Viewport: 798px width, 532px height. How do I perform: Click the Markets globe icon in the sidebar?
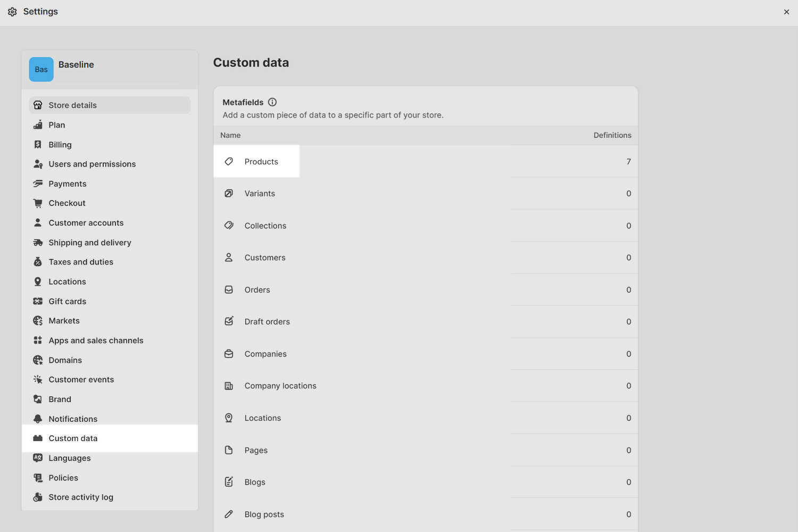pyautogui.click(x=38, y=320)
